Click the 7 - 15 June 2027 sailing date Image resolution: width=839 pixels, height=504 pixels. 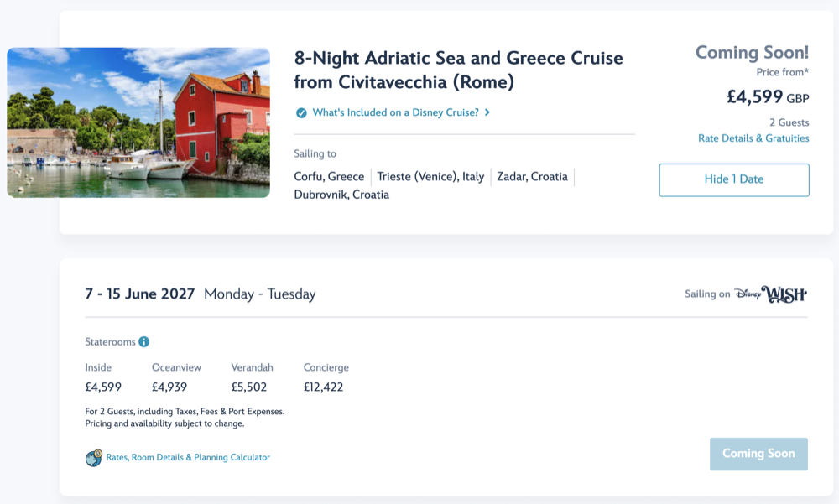point(140,294)
